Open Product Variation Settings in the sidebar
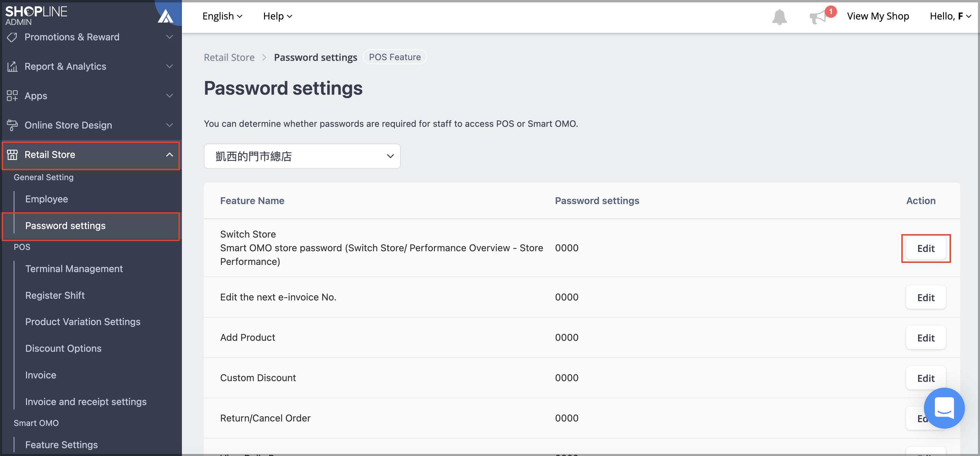Viewport: 980px width, 456px height. (x=82, y=321)
